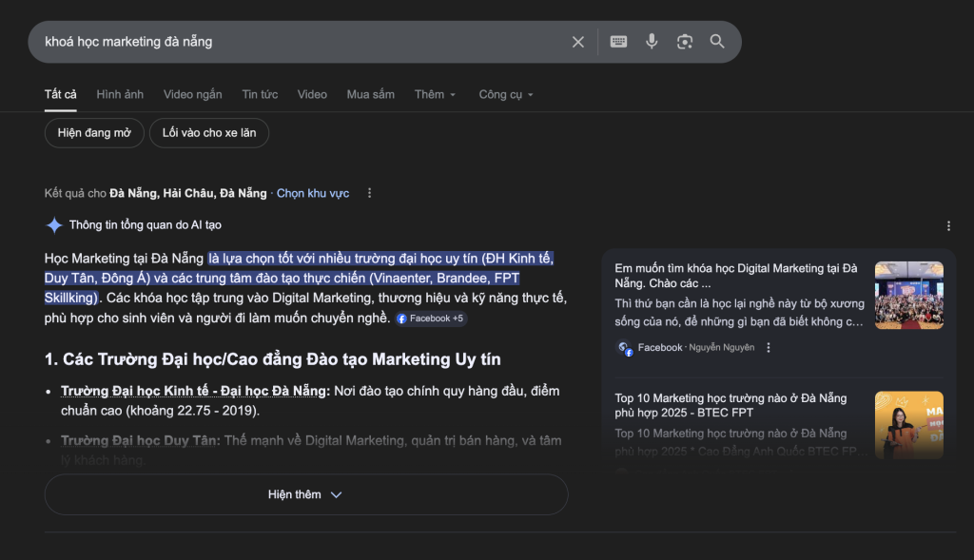Open the three-dot menu of the AI overview
974x560 pixels.
[x=948, y=226]
